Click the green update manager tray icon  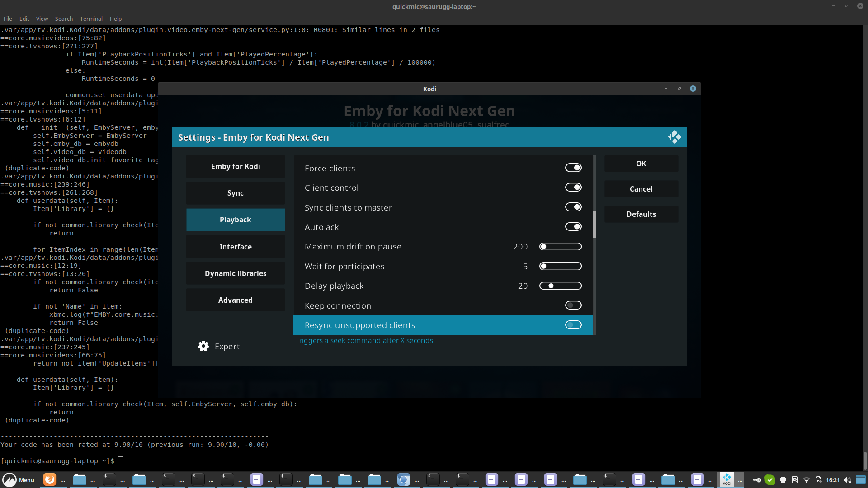click(x=770, y=480)
